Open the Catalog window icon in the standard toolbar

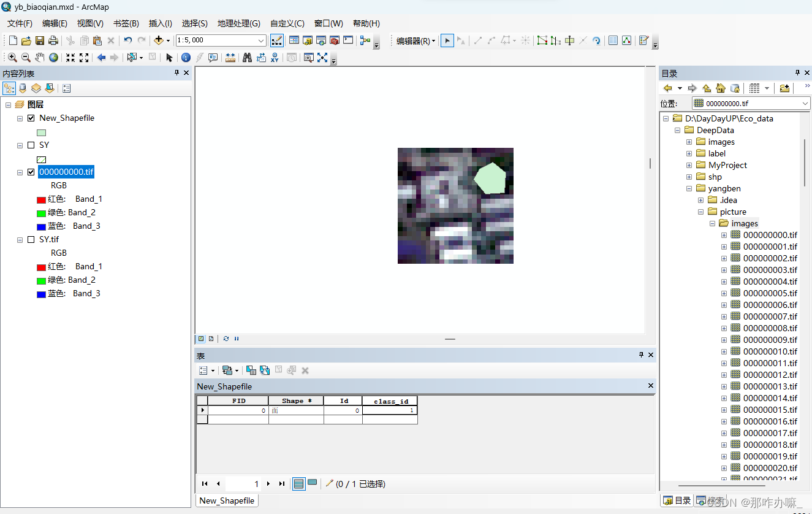308,40
